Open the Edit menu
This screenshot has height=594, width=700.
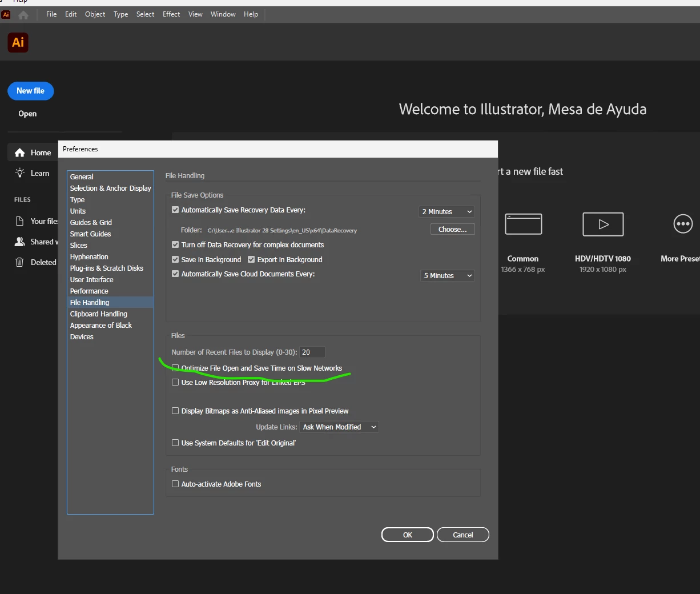(71, 14)
